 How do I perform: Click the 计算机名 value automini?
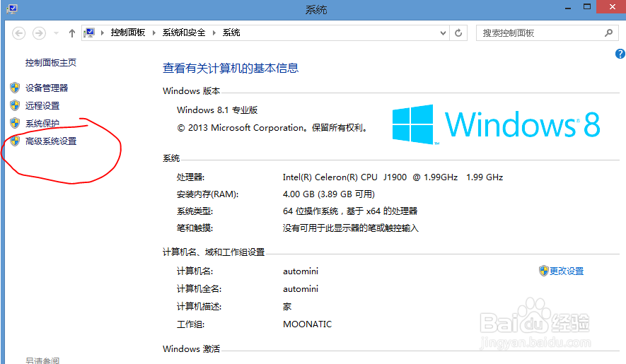pyautogui.click(x=301, y=271)
